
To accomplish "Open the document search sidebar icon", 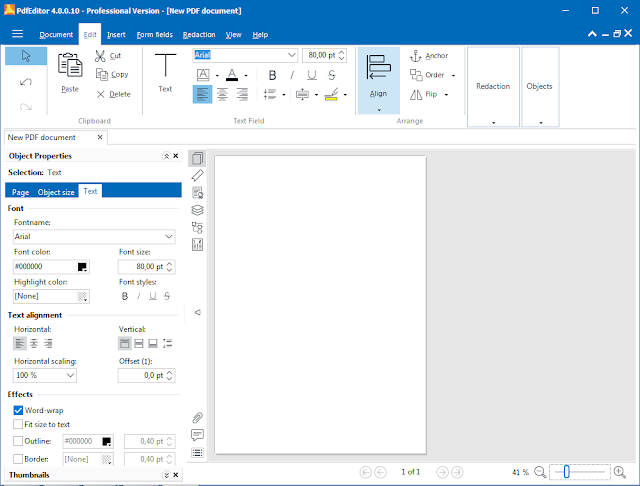I will click(198, 193).
